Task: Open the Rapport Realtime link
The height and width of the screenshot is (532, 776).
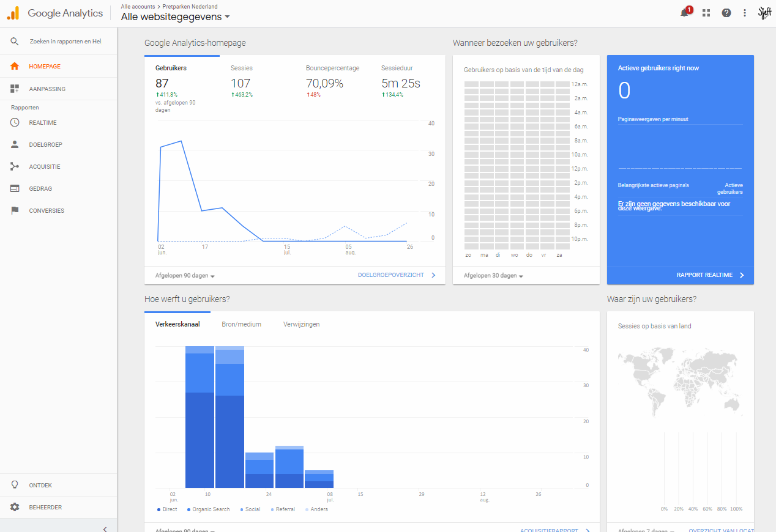Action: (711, 275)
